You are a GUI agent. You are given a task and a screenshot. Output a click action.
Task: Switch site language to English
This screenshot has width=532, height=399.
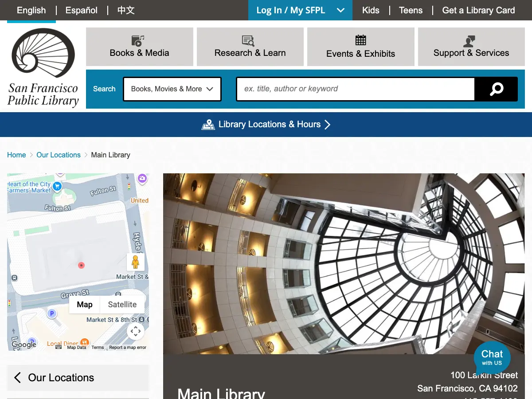31,10
